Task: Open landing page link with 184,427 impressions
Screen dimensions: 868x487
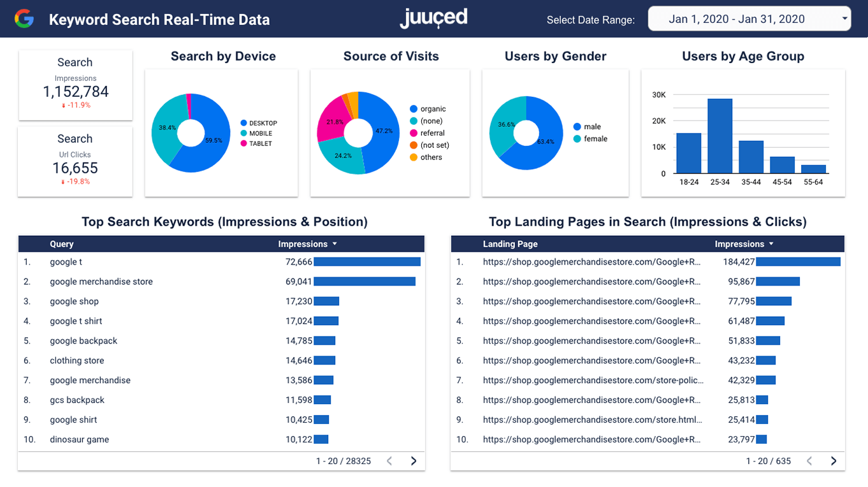Action: pos(592,262)
